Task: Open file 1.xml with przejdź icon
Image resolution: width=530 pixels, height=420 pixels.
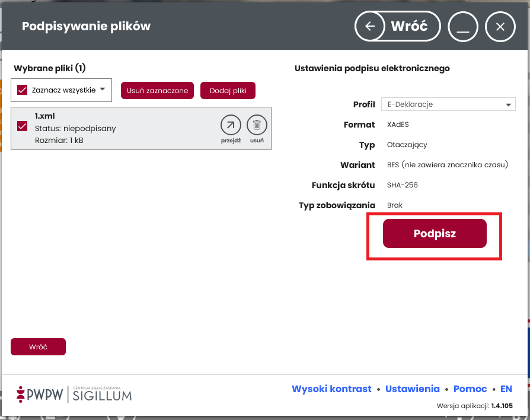Action: tap(231, 125)
